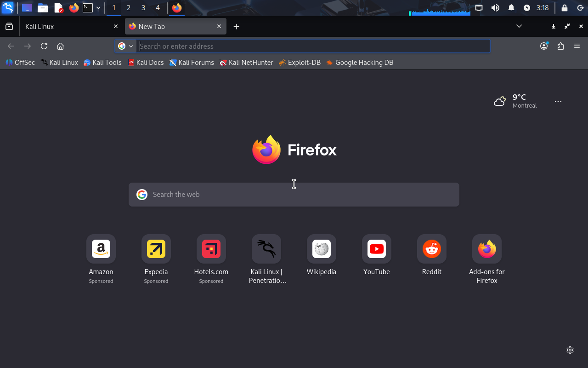Reload the page with the refresh icon
This screenshot has width=588, height=368.
click(44, 46)
